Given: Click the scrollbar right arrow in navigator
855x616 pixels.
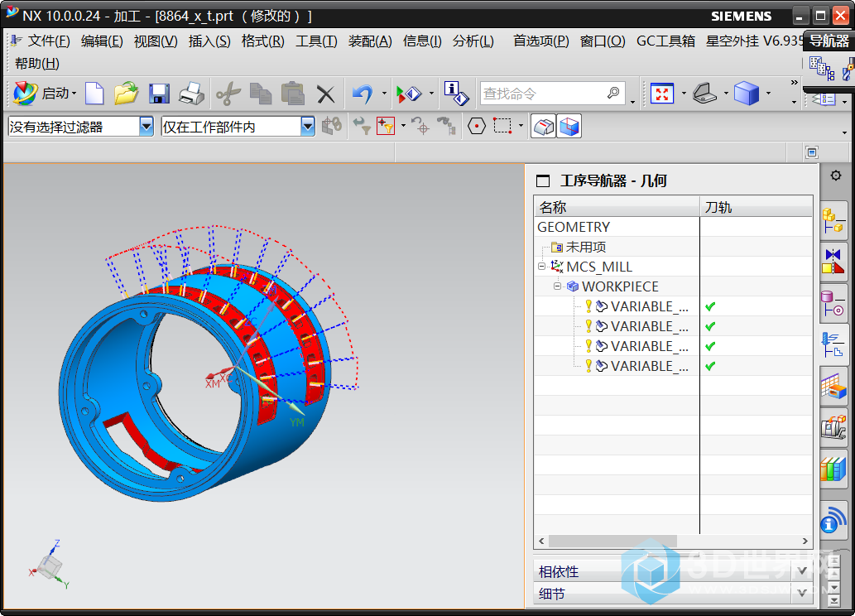Looking at the screenshot, I should point(805,541).
